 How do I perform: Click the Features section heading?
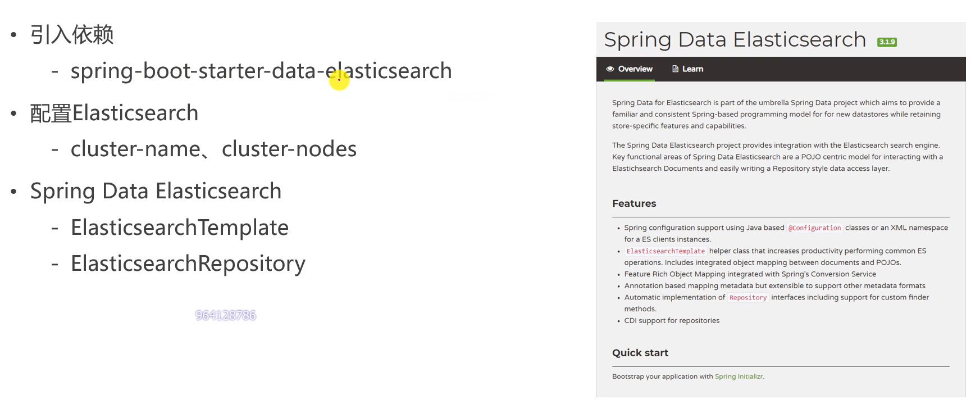(x=634, y=203)
